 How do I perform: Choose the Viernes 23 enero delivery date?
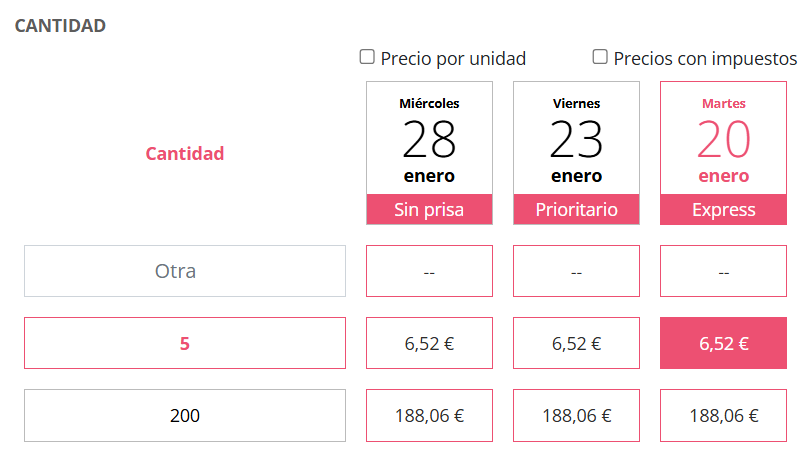576,138
